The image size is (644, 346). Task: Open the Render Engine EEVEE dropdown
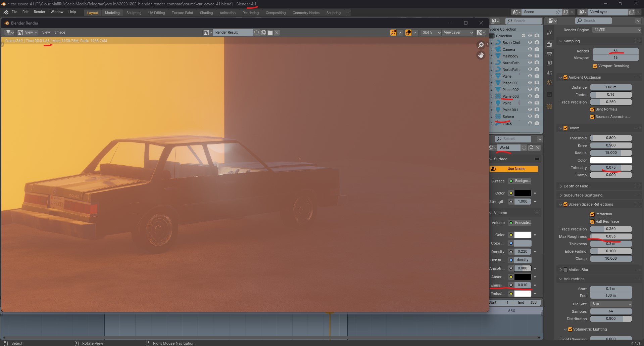pyautogui.click(x=617, y=30)
